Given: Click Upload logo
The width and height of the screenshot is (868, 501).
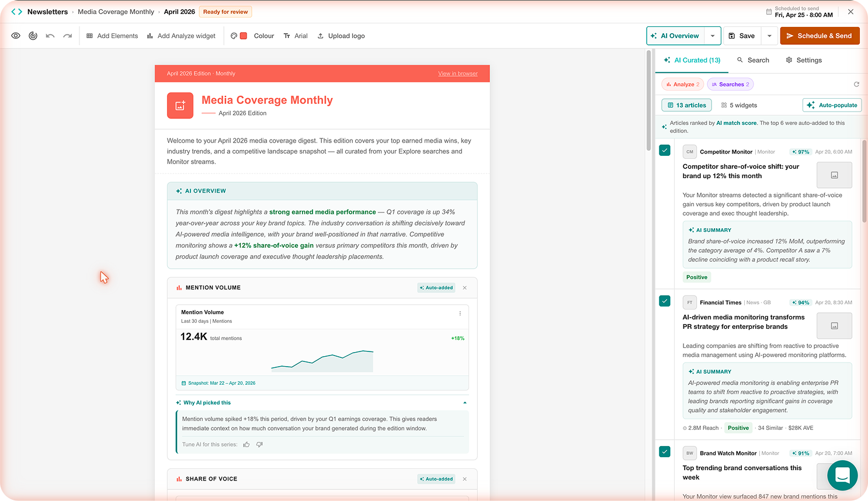Looking at the screenshot, I should point(341,36).
